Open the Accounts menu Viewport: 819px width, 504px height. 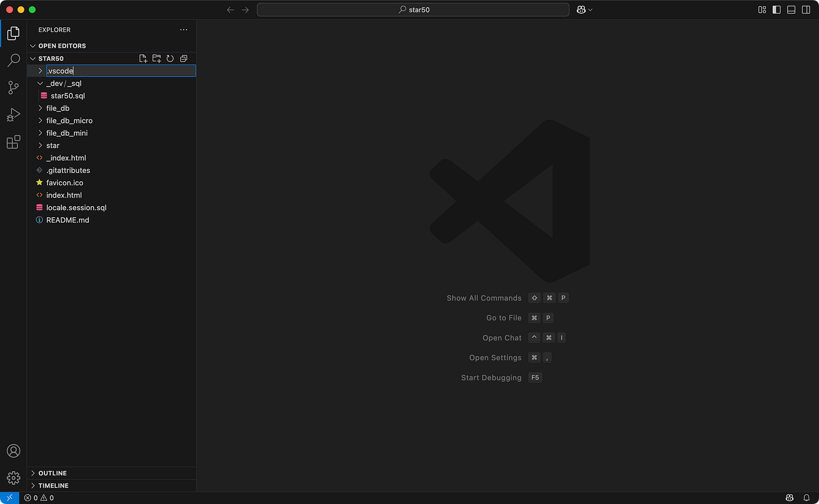pyautogui.click(x=13, y=451)
